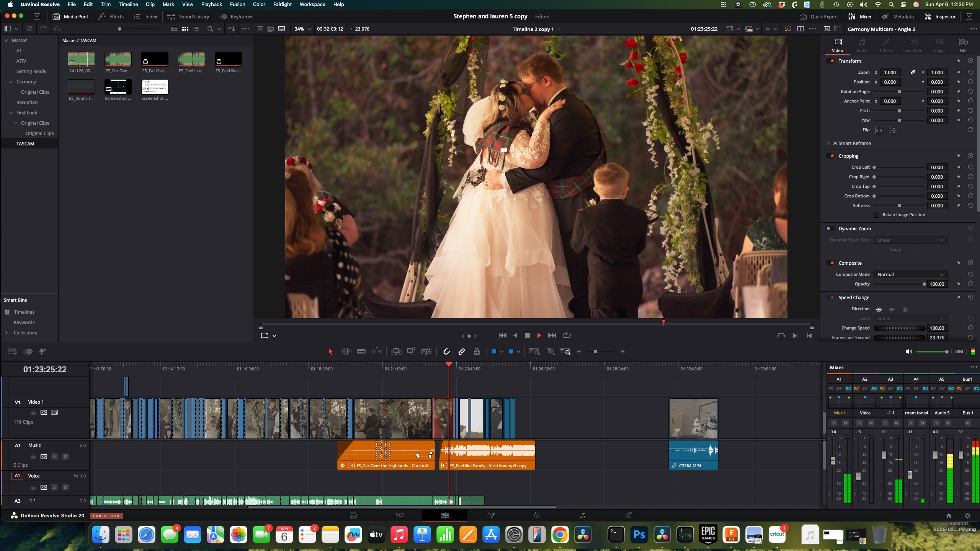Collapse the Master bin tree

click(6, 40)
